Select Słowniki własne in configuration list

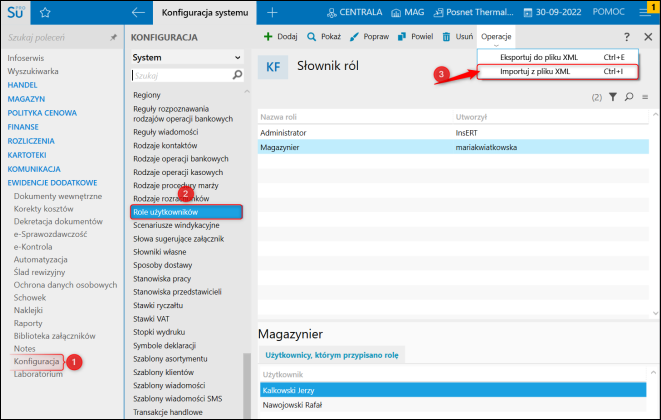click(x=159, y=252)
